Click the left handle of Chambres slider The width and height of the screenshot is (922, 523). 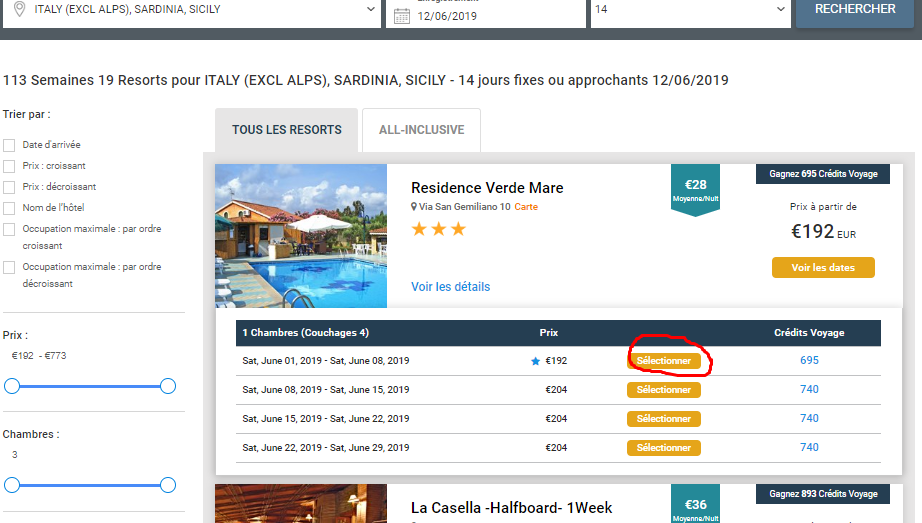coord(12,485)
